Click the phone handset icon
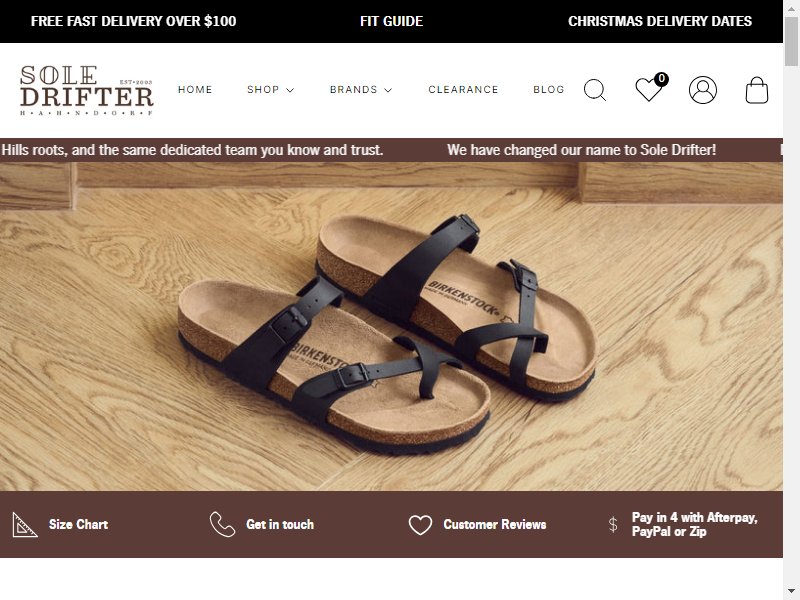This screenshot has height=600, width=800. [x=222, y=524]
